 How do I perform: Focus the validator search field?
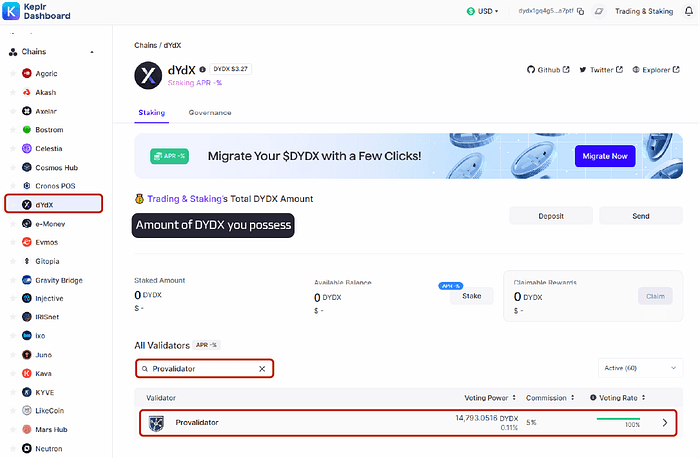204,369
